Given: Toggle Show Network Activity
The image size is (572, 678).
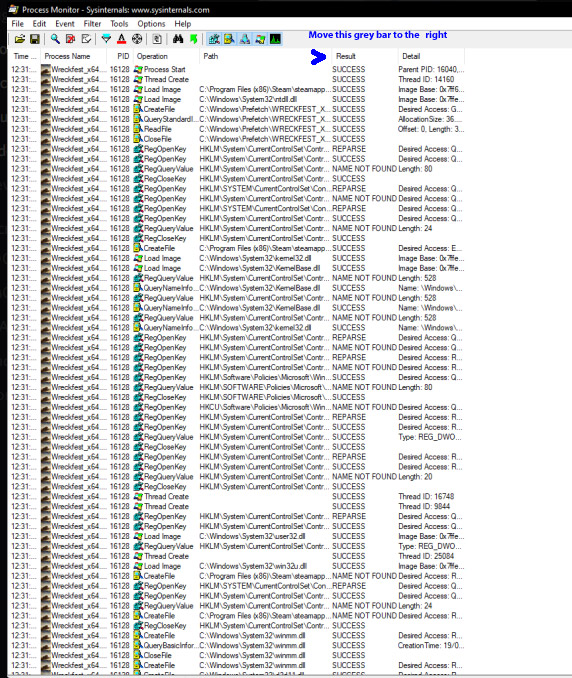Looking at the screenshot, I should [245, 39].
